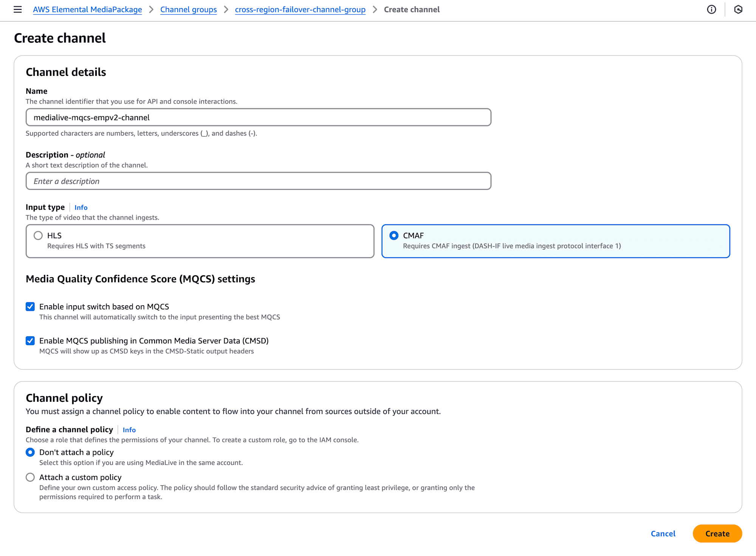The width and height of the screenshot is (756, 556).
Task: Select the HLS input type radio
Action: (x=38, y=235)
